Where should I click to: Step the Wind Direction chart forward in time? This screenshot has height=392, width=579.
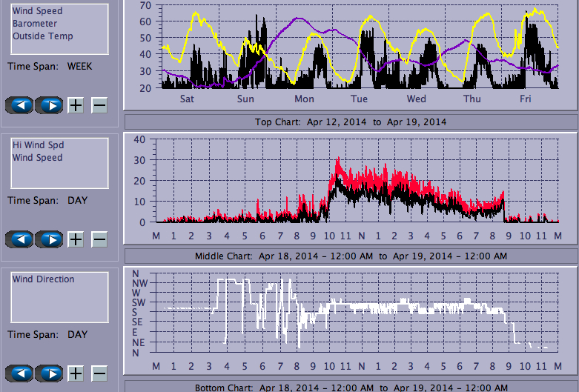pyautogui.click(x=49, y=373)
